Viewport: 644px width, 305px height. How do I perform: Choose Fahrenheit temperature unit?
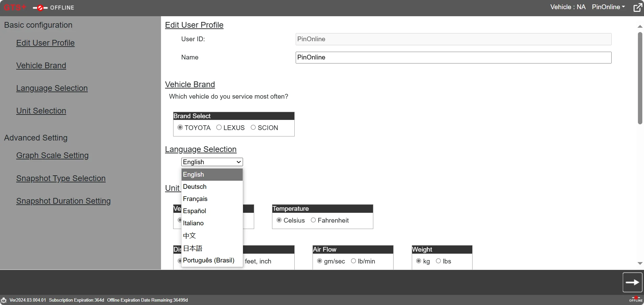[x=313, y=220]
